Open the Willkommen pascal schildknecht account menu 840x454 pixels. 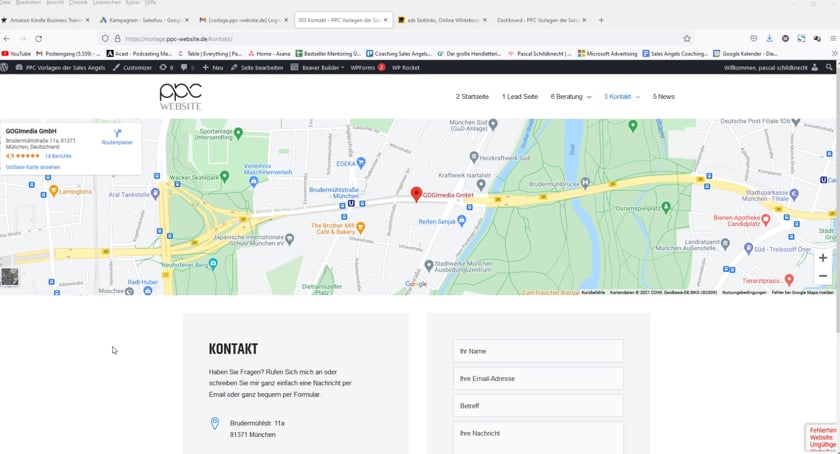[x=770, y=68]
